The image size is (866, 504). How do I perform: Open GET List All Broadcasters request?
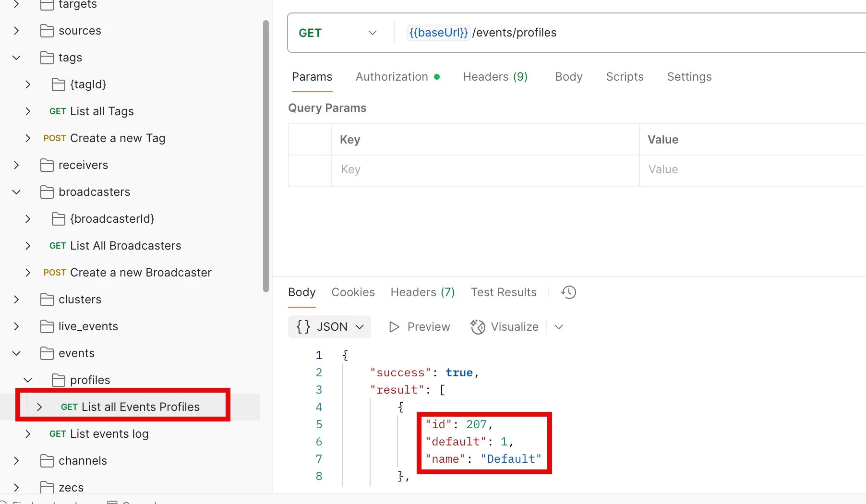click(115, 246)
